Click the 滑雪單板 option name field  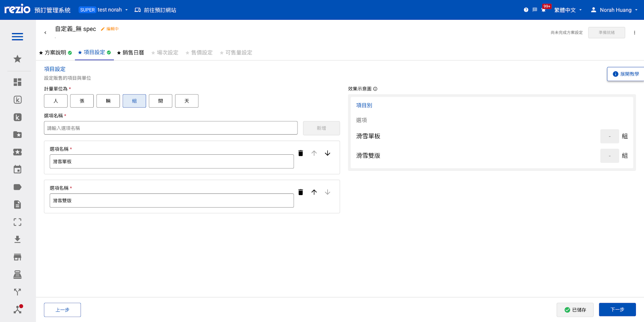click(172, 162)
